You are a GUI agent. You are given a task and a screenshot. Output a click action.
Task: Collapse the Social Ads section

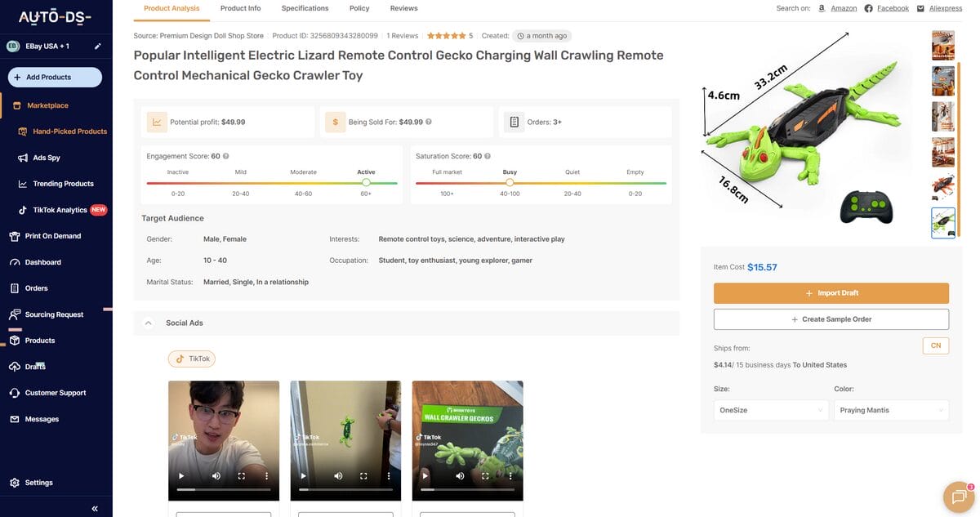tap(147, 322)
